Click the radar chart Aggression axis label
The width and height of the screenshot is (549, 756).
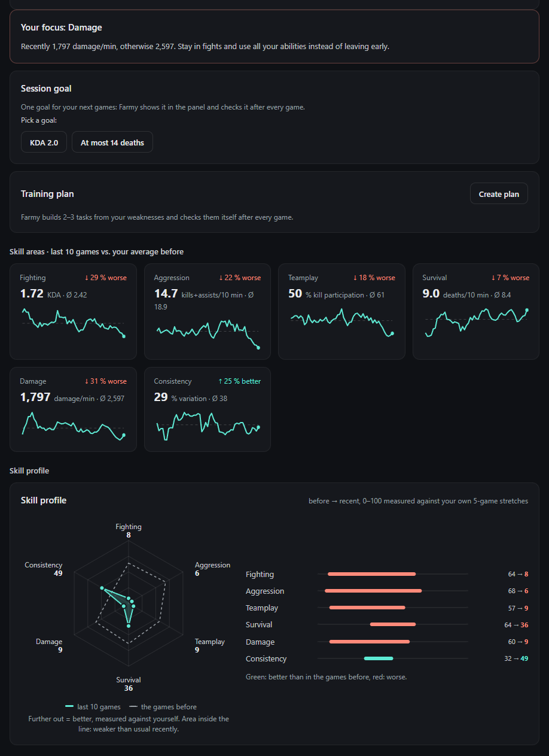212,565
